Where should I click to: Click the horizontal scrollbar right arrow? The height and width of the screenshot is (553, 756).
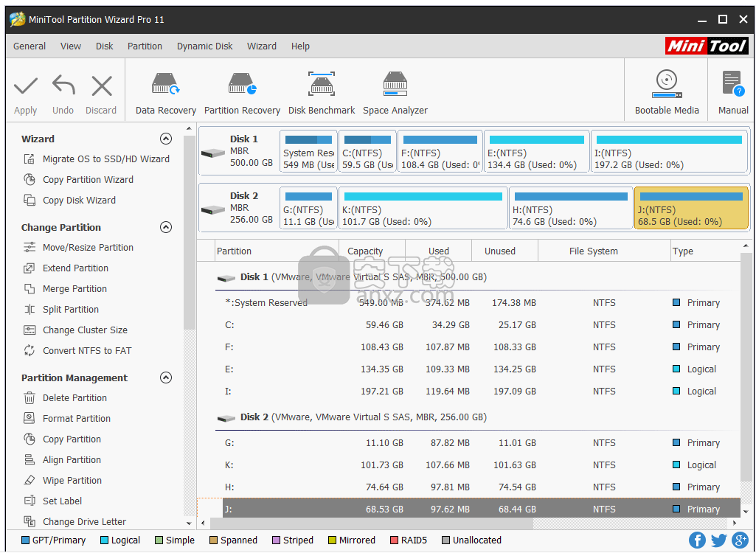click(x=735, y=523)
